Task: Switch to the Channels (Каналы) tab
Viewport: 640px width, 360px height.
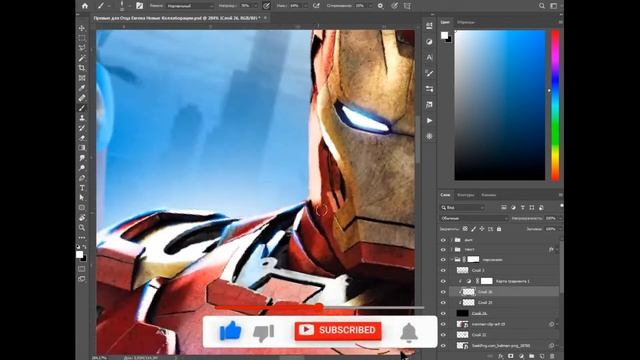Action: tap(488, 195)
